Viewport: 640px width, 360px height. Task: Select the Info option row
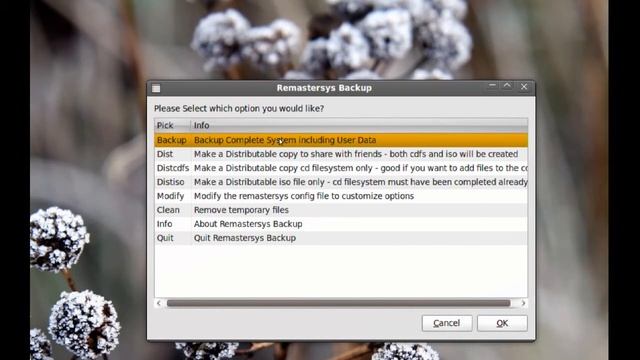tap(341, 224)
